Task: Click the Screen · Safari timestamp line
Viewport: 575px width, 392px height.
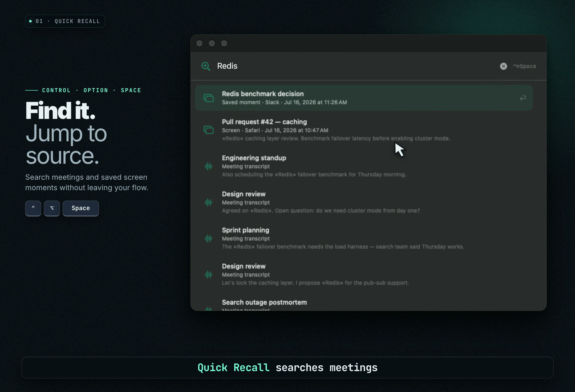Action: tap(275, 130)
